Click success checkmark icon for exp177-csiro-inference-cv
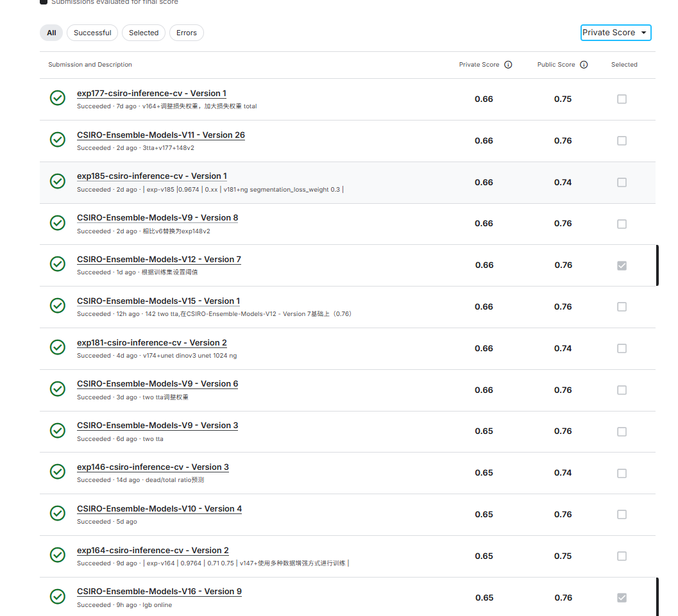The width and height of the screenshot is (678, 616). coord(58,98)
